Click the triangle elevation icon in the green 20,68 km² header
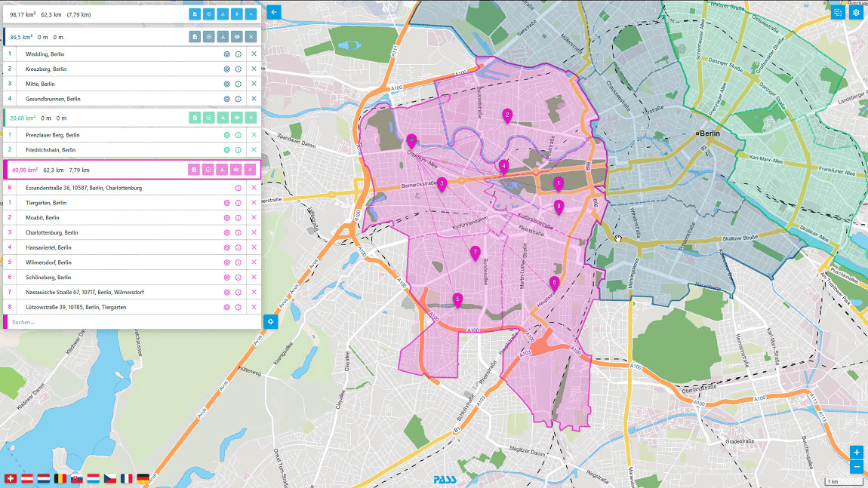Image resolution: width=868 pixels, height=488 pixels. 224,117
